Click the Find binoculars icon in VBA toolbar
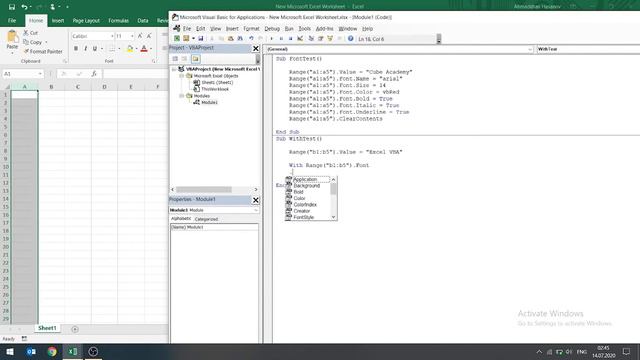This screenshot has width=640, height=360. [240, 38]
